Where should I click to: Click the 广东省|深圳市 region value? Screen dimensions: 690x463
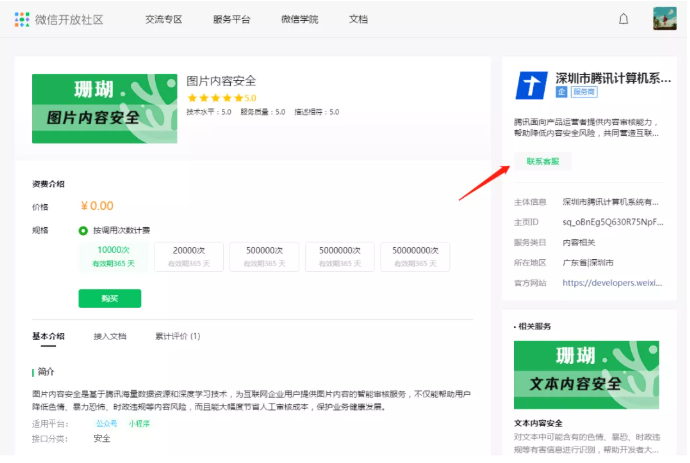click(588, 263)
